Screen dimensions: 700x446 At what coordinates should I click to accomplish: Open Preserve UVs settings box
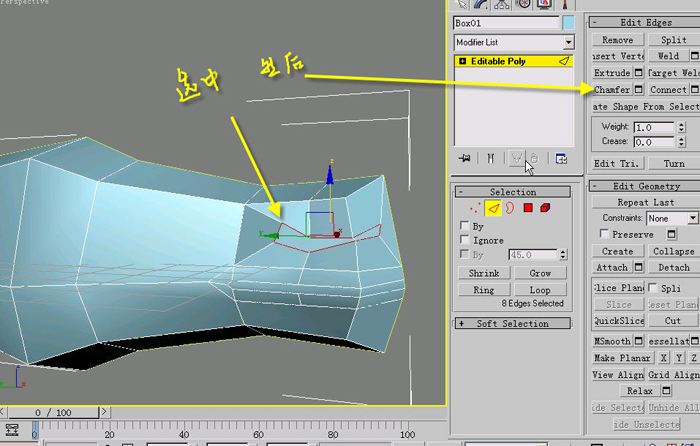[x=671, y=234]
